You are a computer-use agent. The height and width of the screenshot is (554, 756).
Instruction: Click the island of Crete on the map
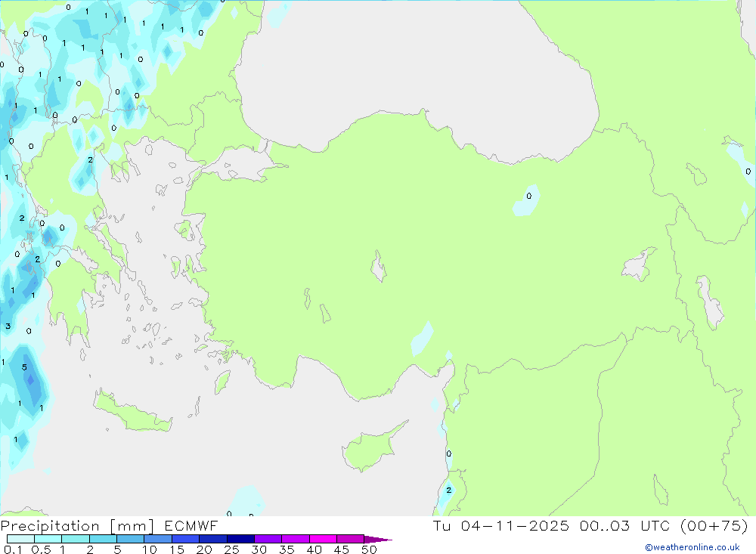(132, 411)
